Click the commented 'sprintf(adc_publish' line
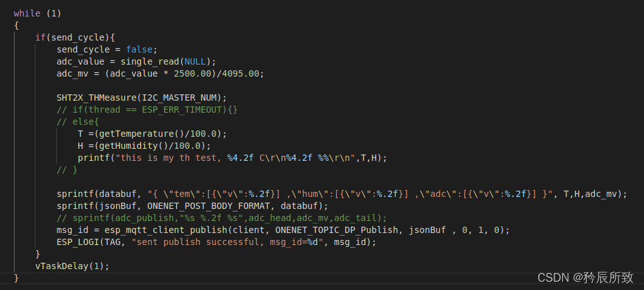The width and height of the screenshot is (644, 290). [222, 218]
